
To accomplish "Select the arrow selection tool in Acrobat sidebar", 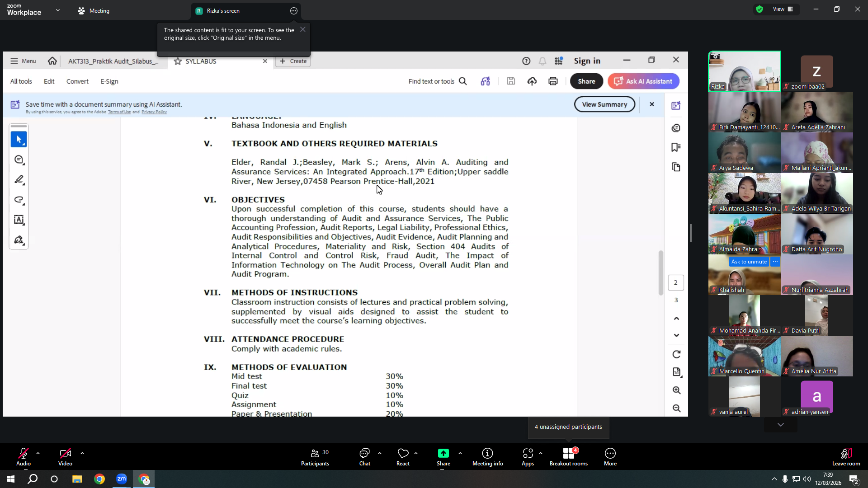I will click(x=19, y=140).
